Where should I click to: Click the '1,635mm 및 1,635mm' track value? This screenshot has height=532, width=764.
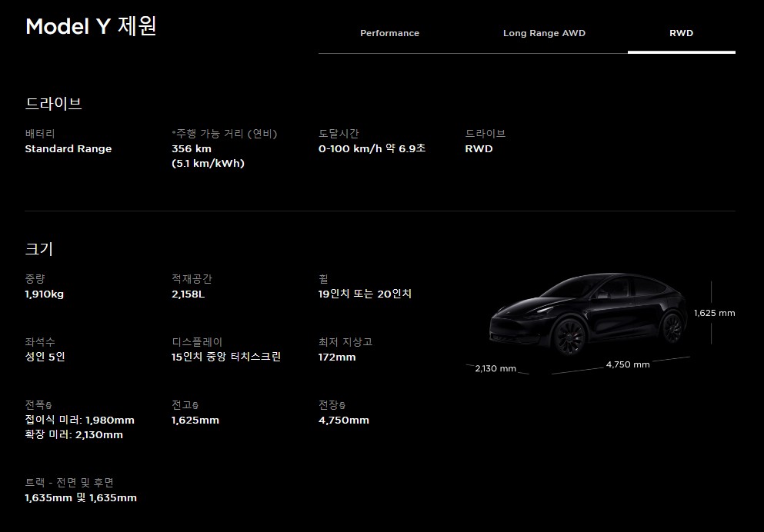(81, 498)
